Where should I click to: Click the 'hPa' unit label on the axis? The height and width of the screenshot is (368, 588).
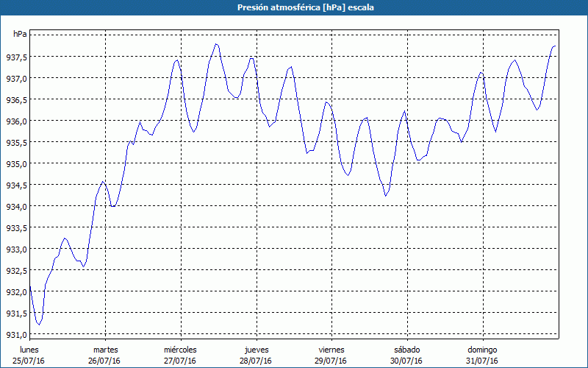tap(19, 34)
